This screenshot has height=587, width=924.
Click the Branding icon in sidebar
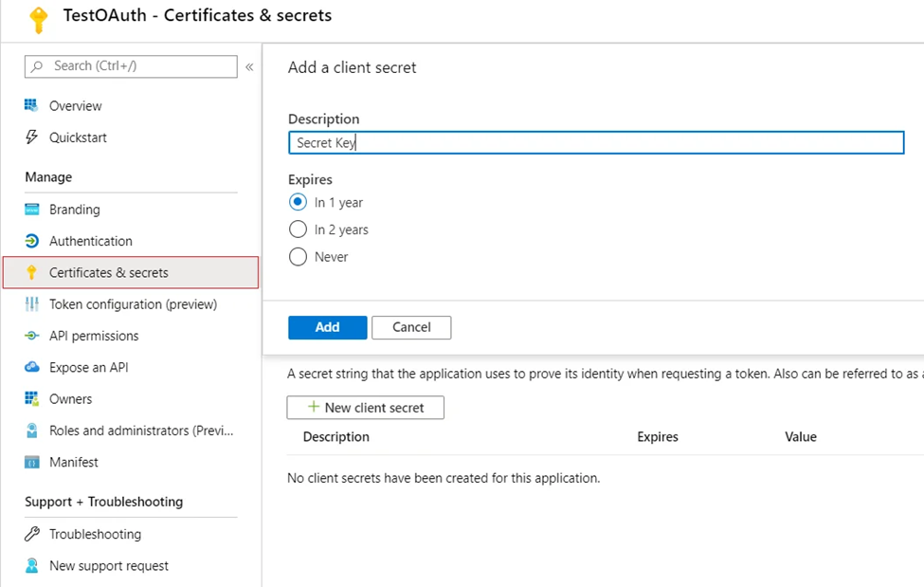[x=32, y=210]
